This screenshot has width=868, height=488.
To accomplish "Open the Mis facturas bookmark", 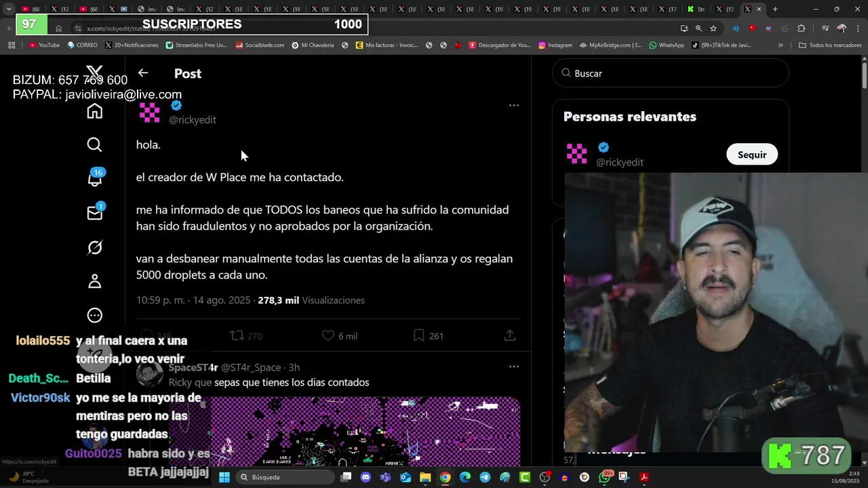I will click(x=387, y=45).
